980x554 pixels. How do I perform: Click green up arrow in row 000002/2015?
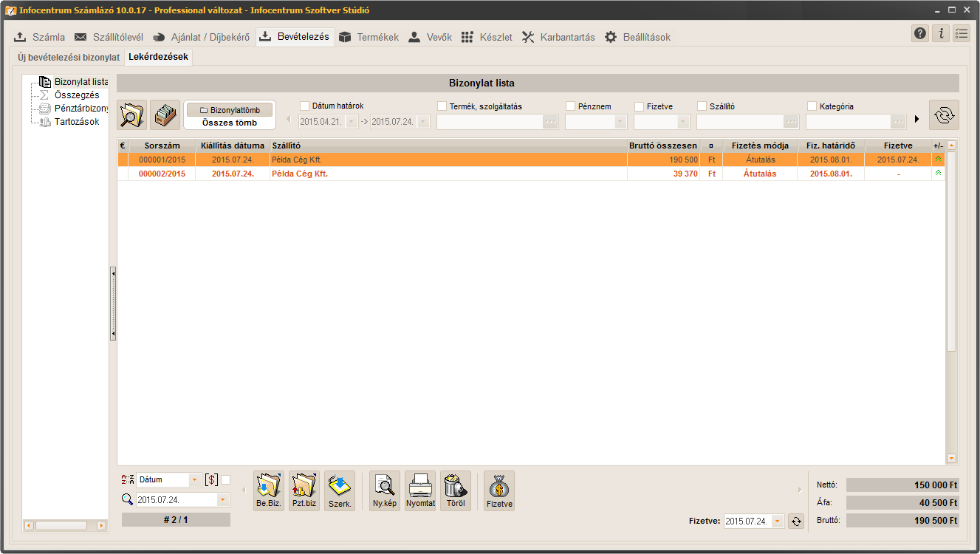coord(938,174)
